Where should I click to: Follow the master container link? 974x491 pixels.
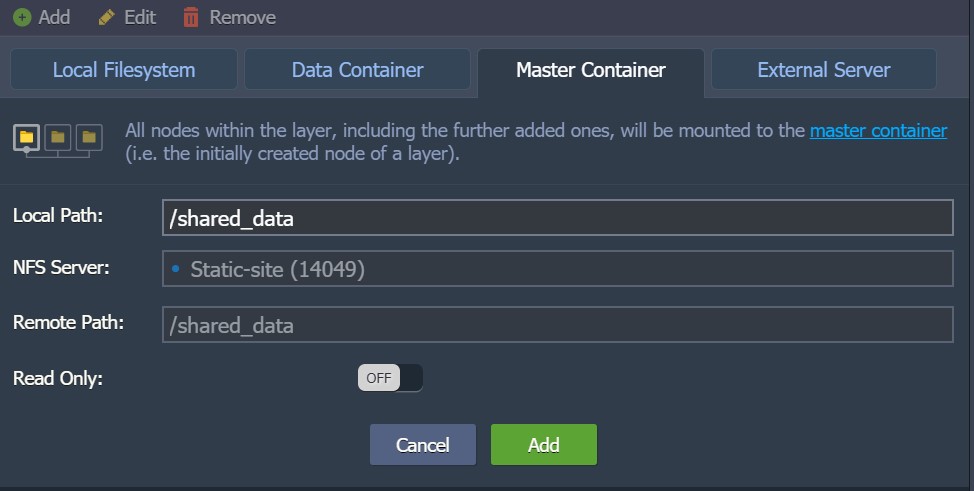coord(878,131)
